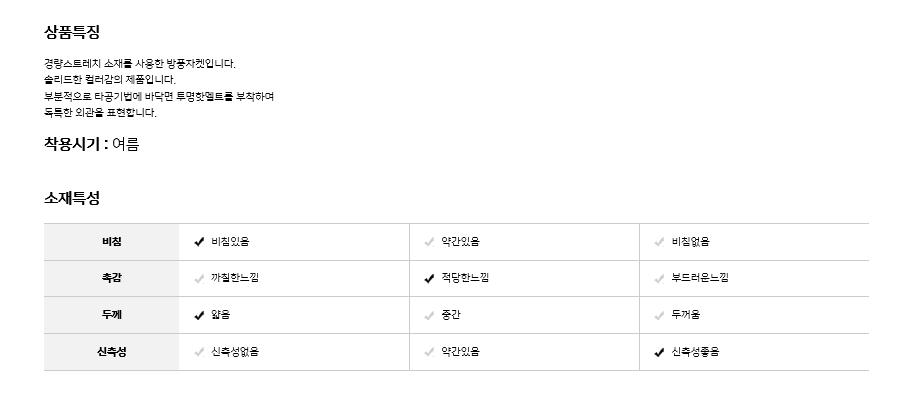Click the 상품특징 heading

click(x=72, y=33)
